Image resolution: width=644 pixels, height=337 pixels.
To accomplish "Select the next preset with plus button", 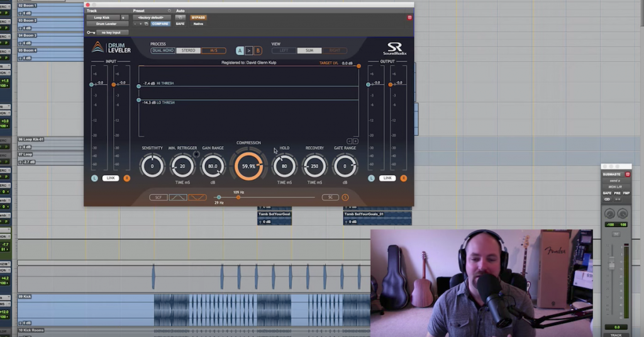I will [140, 24].
